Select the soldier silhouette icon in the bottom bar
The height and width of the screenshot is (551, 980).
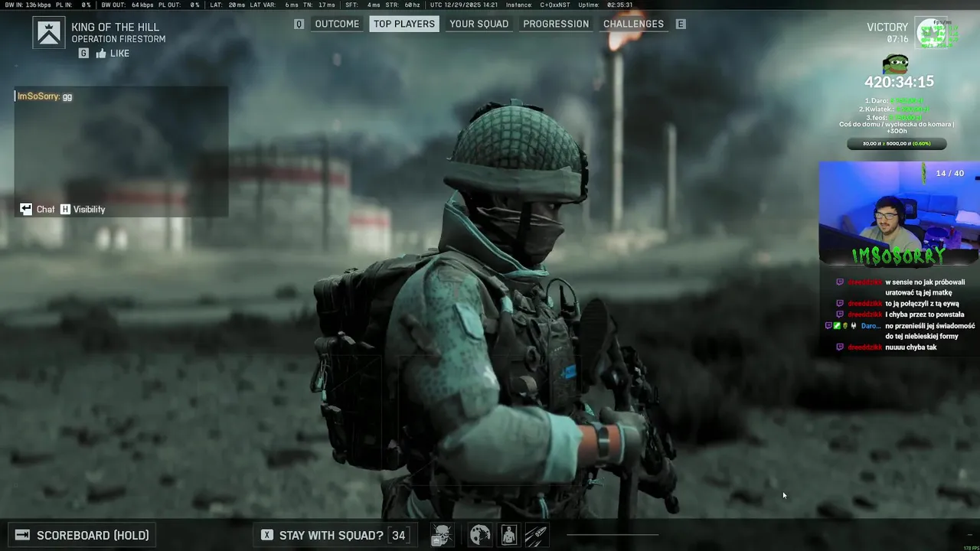[x=509, y=534]
